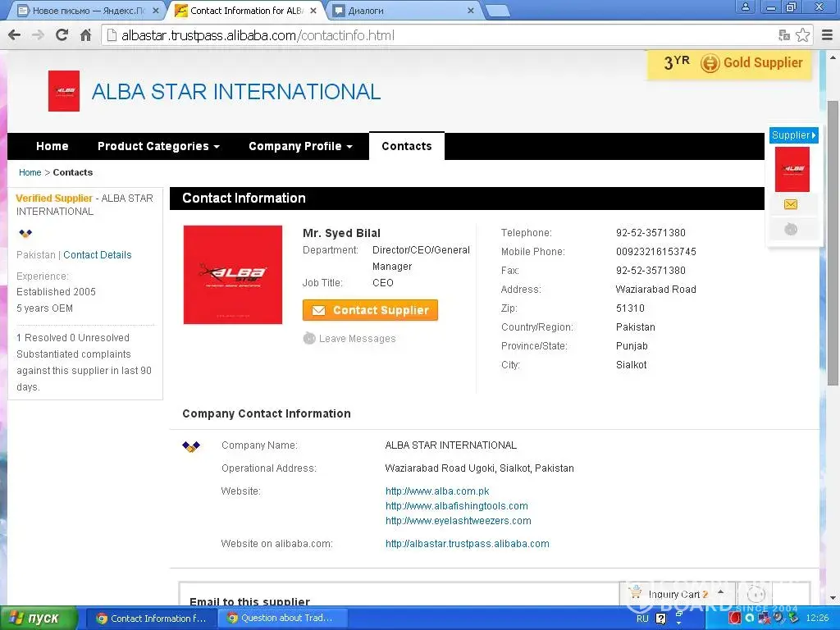Open the browser home page icon

click(85, 35)
